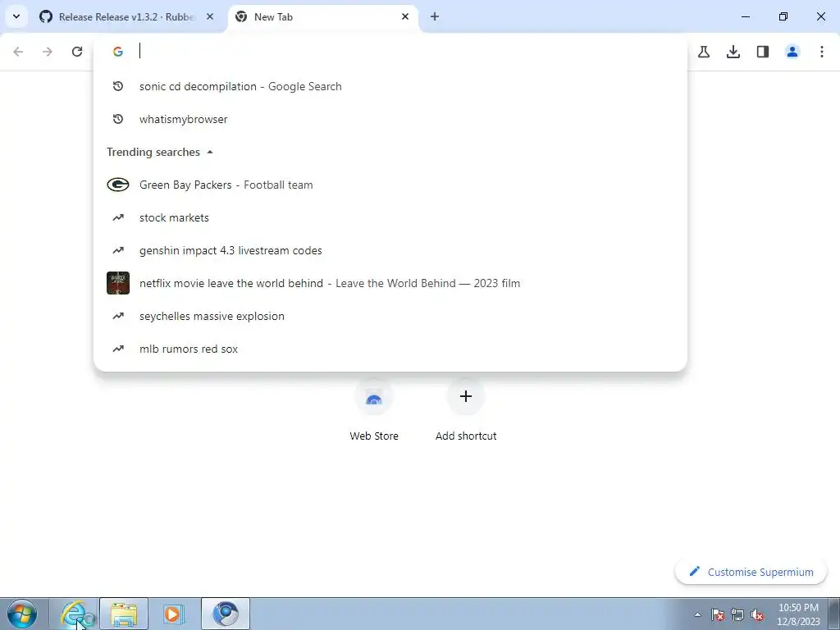Toggle the side panel icon
Screen dimensions: 840x630
tap(763, 52)
